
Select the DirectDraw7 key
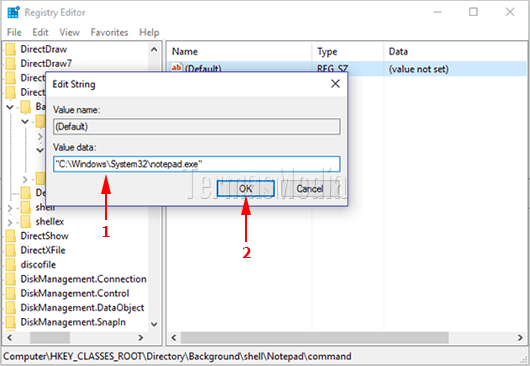point(46,64)
